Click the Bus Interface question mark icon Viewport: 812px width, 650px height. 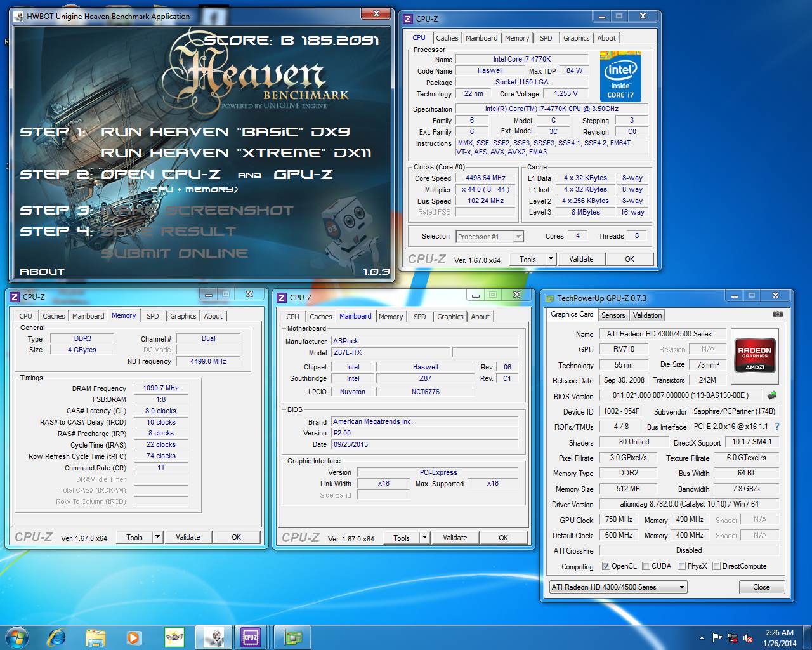[x=777, y=427]
